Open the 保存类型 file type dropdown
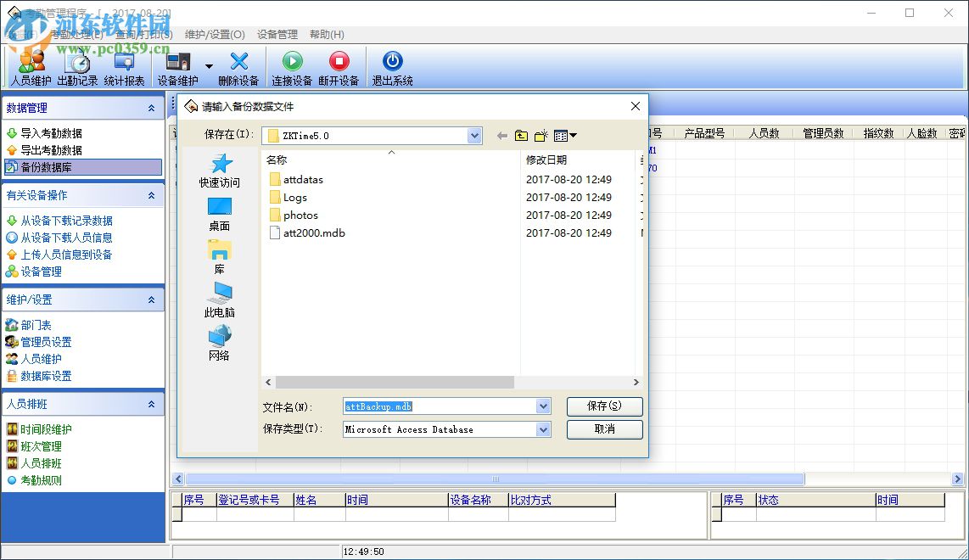The width and height of the screenshot is (969, 560). click(543, 429)
